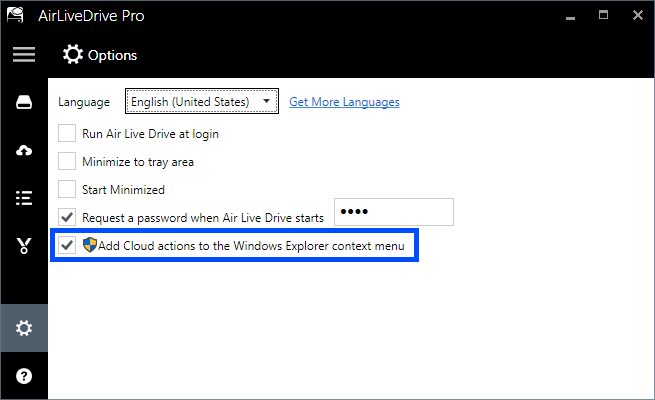Image resolution: width=655 pixels, height=400 pixels.
Task: Follow the Get More Languages link
Action: click(344, 102)
